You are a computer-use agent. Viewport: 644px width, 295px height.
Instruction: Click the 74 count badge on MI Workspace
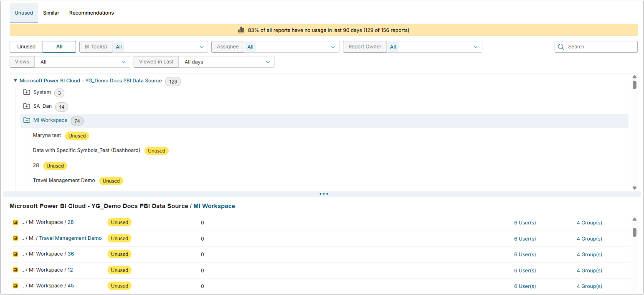point(77,121)
